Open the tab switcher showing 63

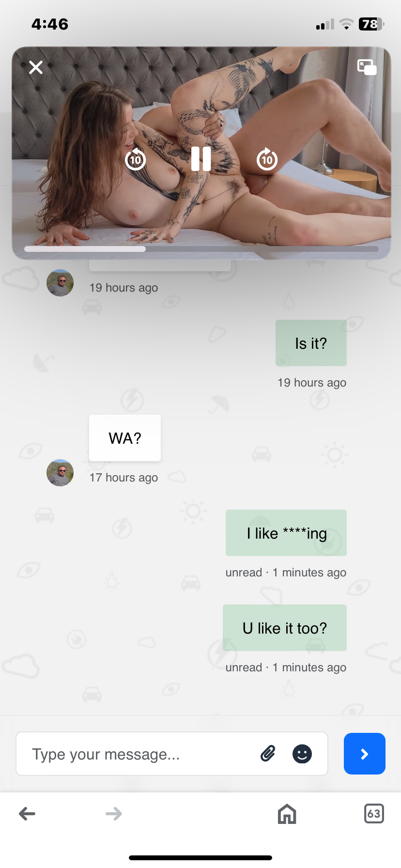pos(374,814)
